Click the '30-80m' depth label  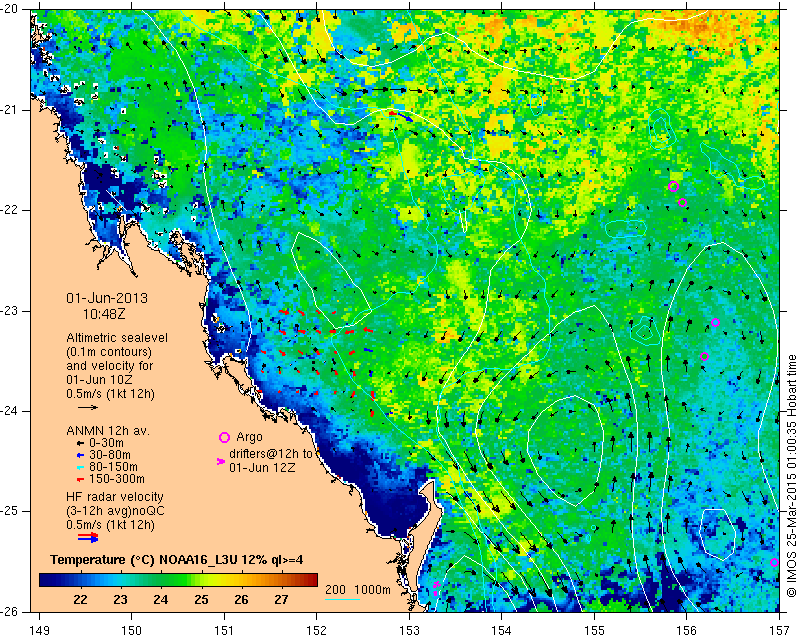110,455
